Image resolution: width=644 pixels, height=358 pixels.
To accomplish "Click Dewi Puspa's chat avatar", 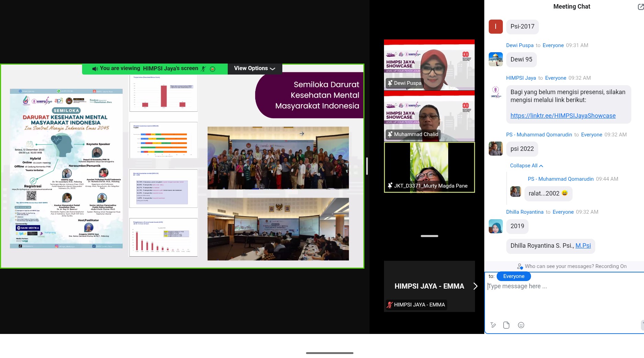I will [496, 59].
